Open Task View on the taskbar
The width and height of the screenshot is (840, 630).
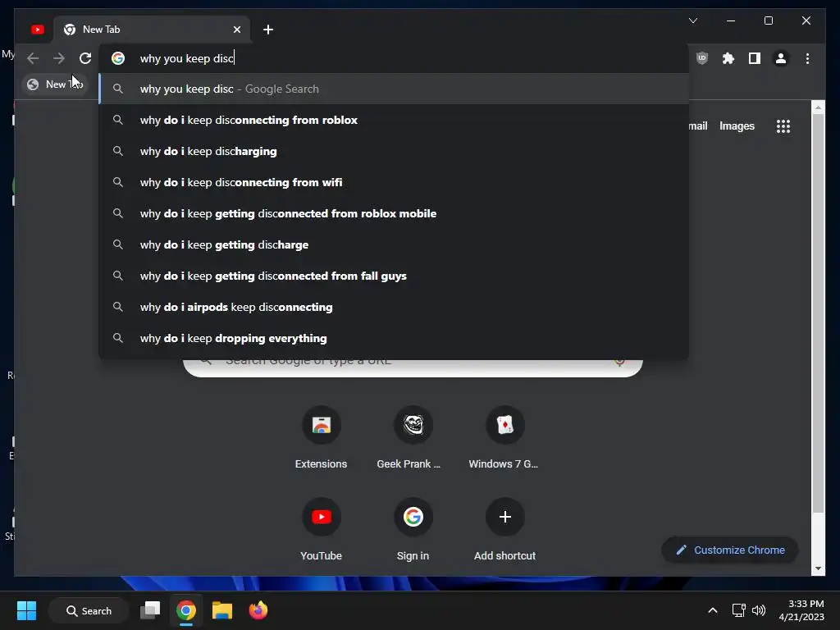tap(150, 610)
